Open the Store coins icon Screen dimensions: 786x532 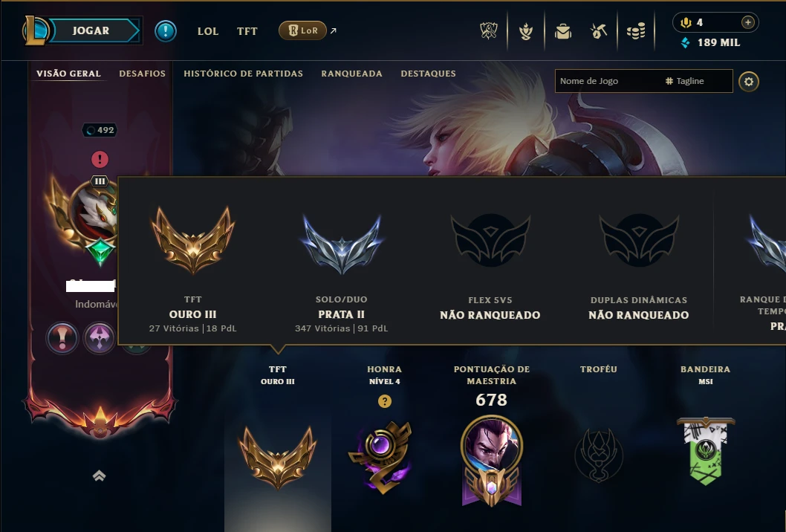pyautogui.click(x=636, y=32)
